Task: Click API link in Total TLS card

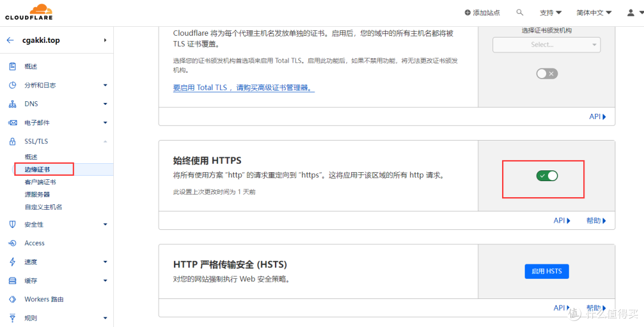Action: pyautogui.click(x=597, y=117)
